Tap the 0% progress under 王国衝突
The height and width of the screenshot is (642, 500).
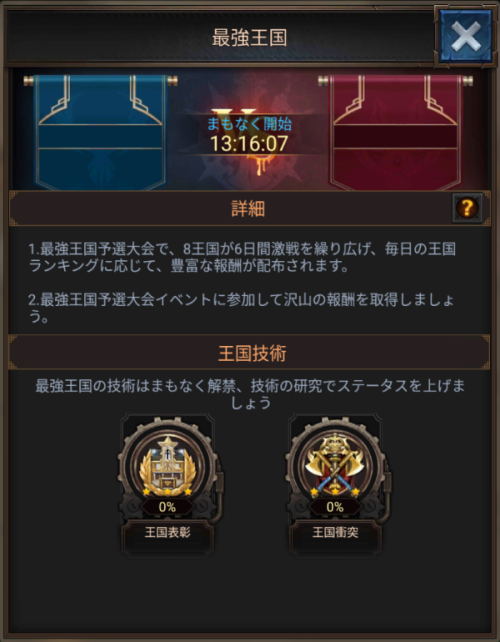pyautogui.click(x=335, y=507)
